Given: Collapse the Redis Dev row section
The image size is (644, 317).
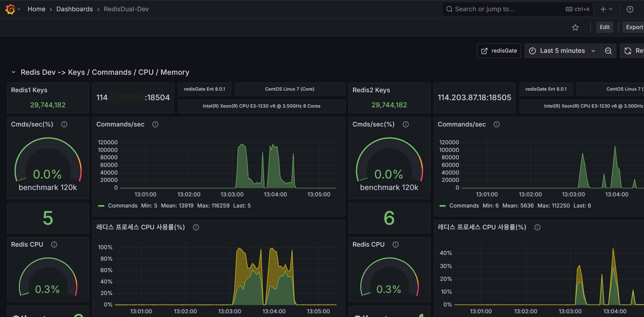Looking at the screenshot, I should (x=13, y=72).
